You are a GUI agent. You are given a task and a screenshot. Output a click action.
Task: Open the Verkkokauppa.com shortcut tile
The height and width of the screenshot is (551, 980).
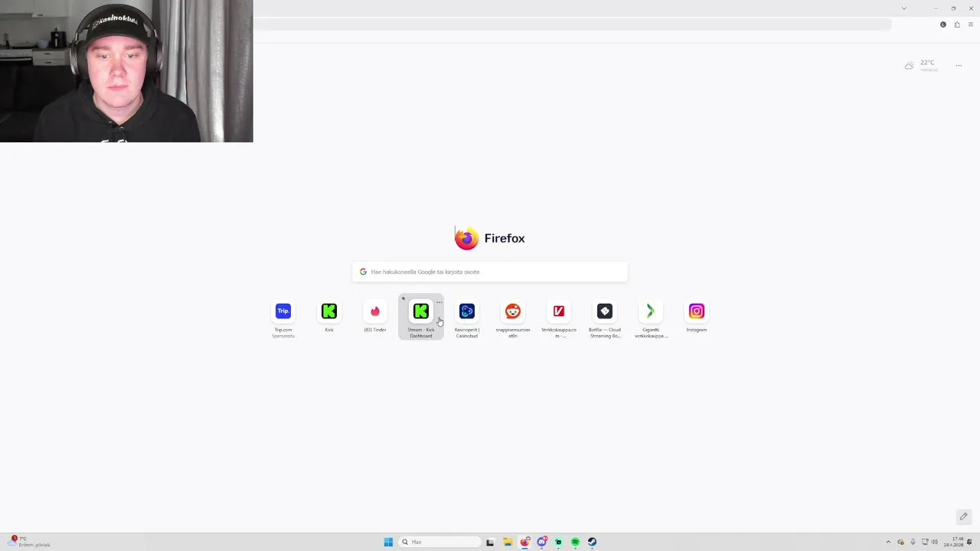[559, 318]
